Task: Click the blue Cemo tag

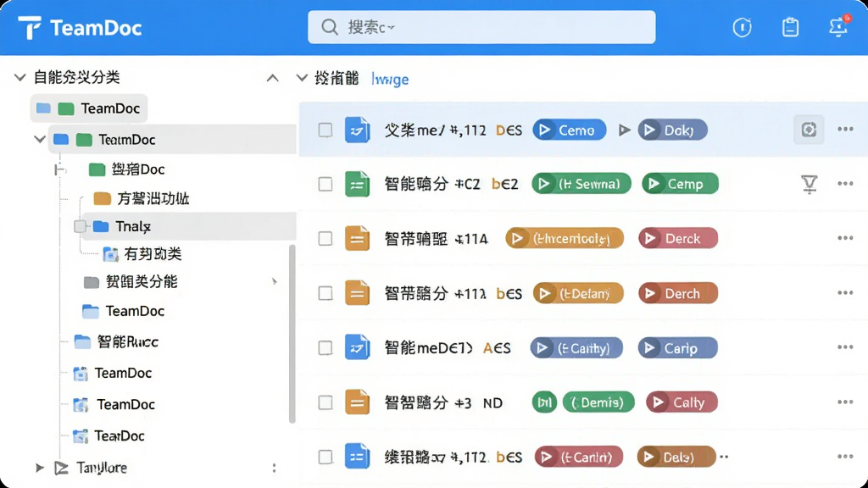Action: click(569, 130)
